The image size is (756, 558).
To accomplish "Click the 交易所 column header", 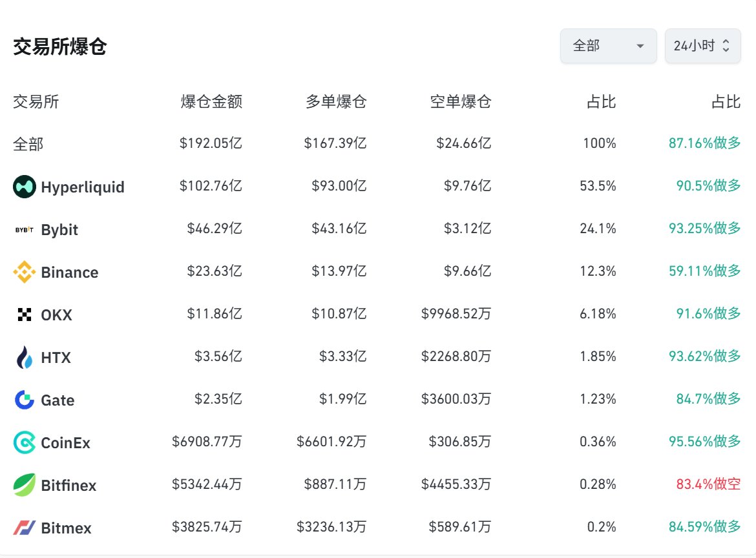I will [x=36, y=102].
